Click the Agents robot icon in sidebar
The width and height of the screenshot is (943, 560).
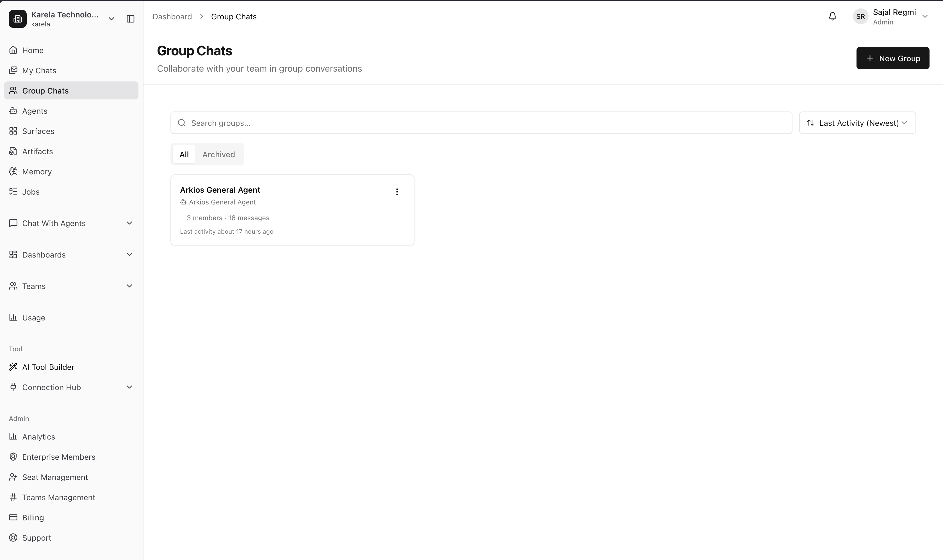tap(13, 111)
